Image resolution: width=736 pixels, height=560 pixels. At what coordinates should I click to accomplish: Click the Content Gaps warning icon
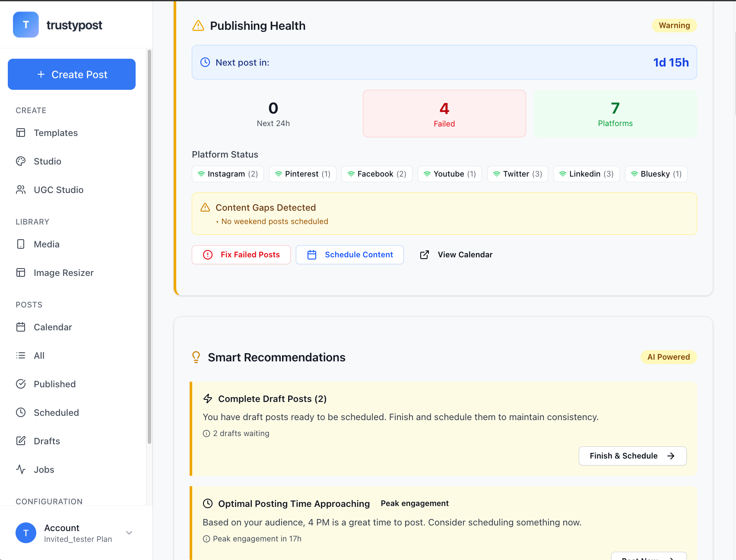point(205,208)
